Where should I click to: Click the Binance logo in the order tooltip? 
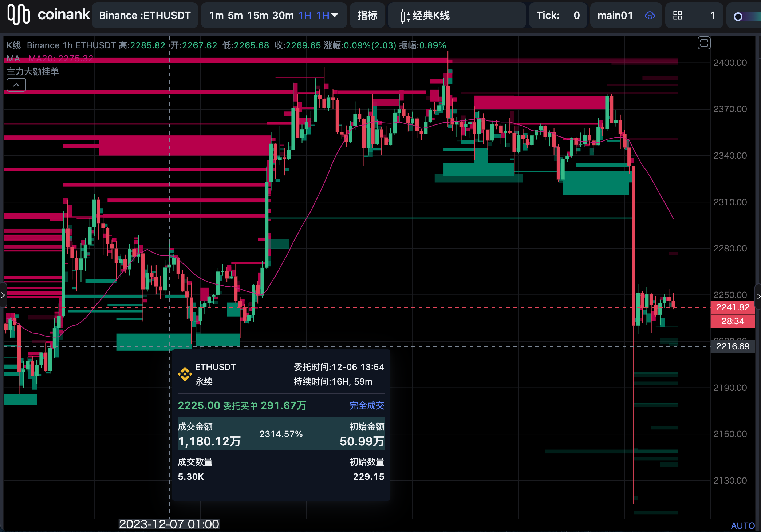(185, 374)
